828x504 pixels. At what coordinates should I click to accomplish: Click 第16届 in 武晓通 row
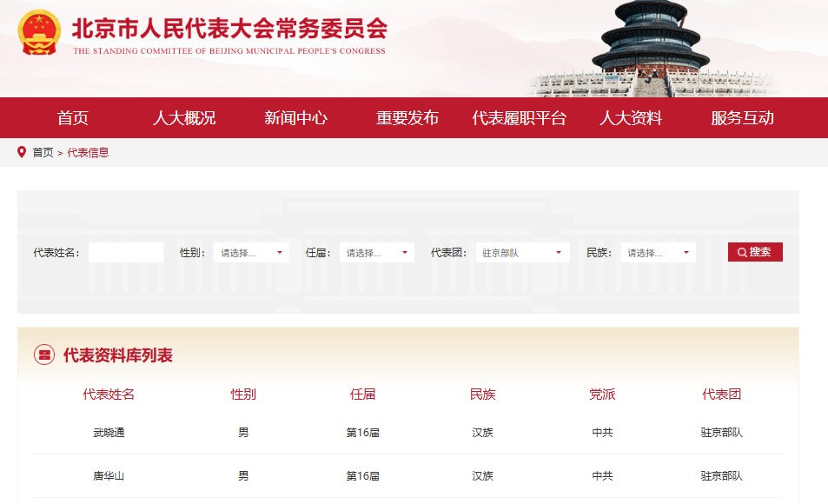[363, 433]
